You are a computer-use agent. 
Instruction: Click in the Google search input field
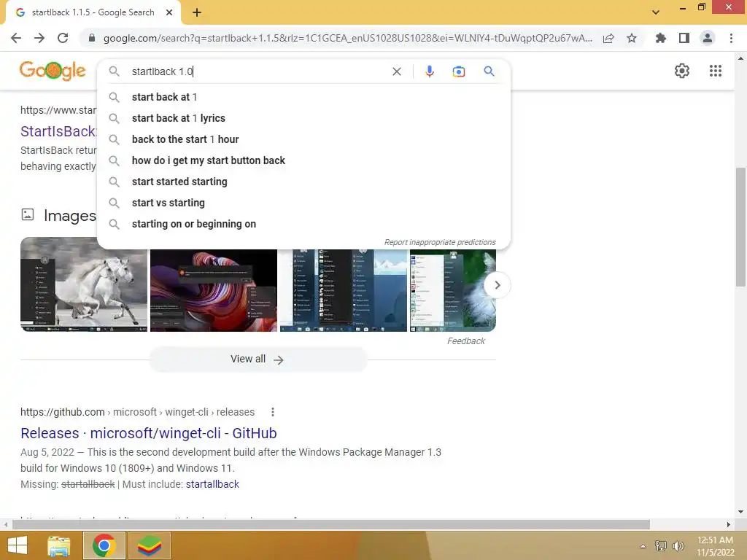coord(258,71)
